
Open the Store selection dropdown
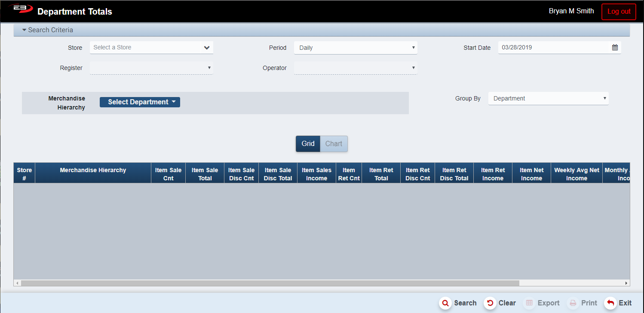coord(151,48)
